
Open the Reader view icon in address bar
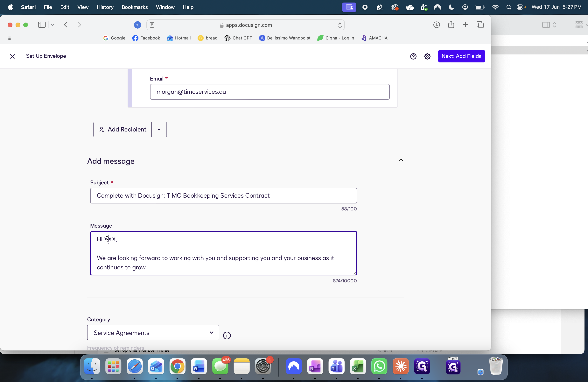click(x=152, y=25)
